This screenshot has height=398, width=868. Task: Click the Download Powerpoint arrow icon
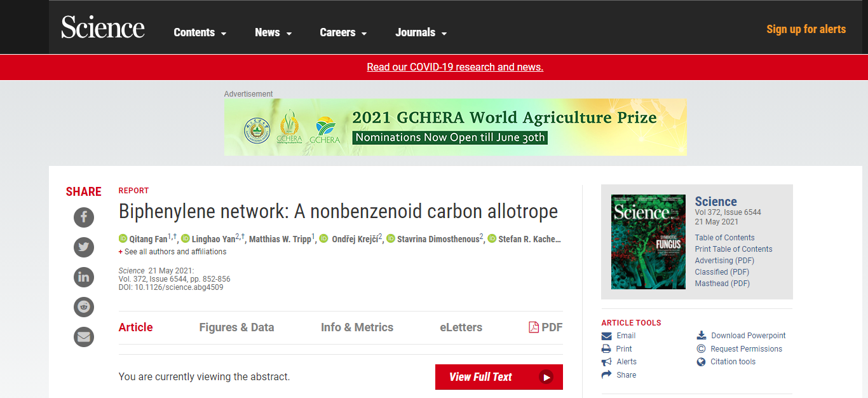pos(702,336)
